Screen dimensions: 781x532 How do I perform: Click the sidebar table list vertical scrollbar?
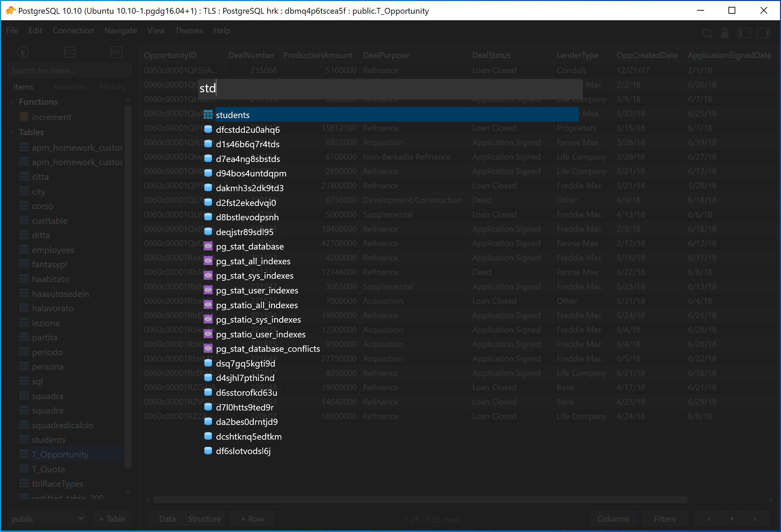(x=128, y=287)
